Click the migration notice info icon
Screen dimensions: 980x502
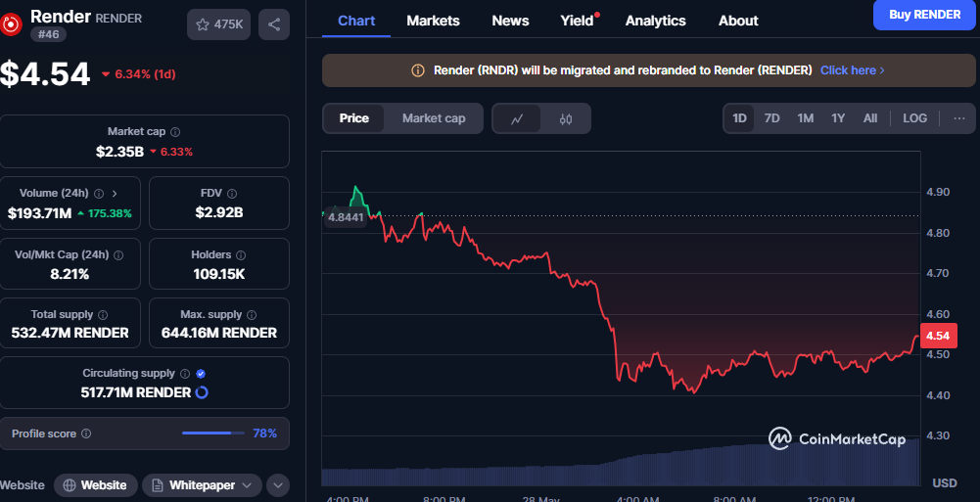pos(417,70)
